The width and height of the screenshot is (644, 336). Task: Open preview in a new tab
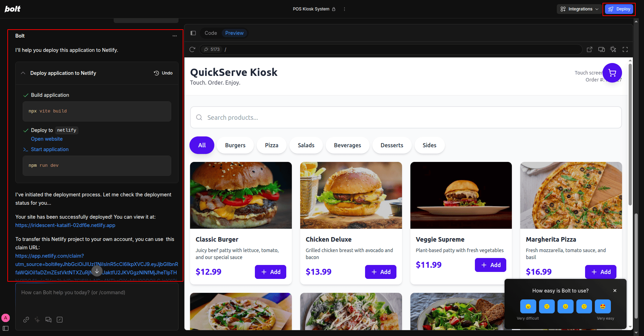(590, 49)
